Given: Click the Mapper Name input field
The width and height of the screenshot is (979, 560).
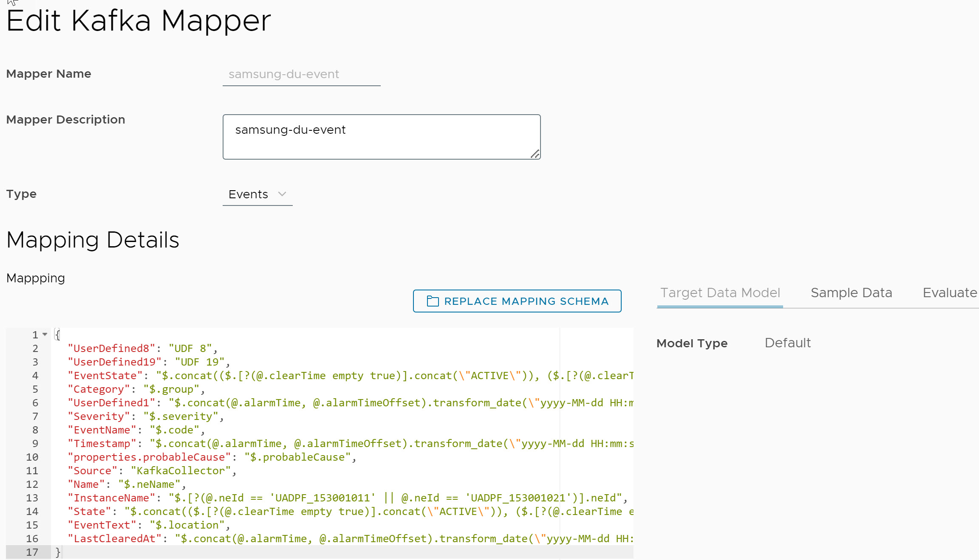Looking at the screenshot, I should pos(301,74).
